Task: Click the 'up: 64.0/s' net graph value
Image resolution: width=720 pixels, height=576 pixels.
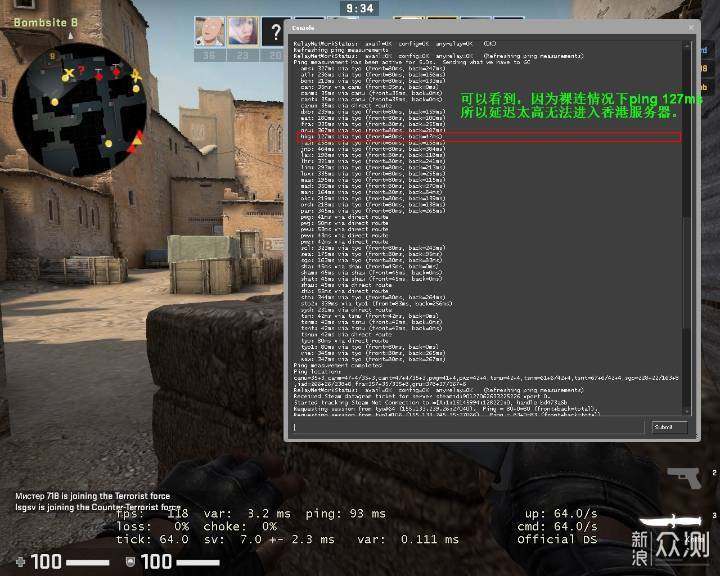Action: (561, 514)
